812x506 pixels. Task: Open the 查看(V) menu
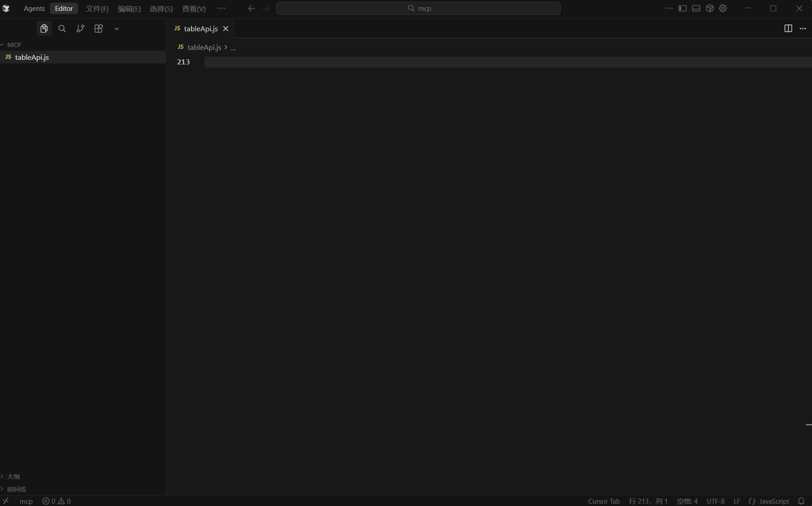(193, 8)
